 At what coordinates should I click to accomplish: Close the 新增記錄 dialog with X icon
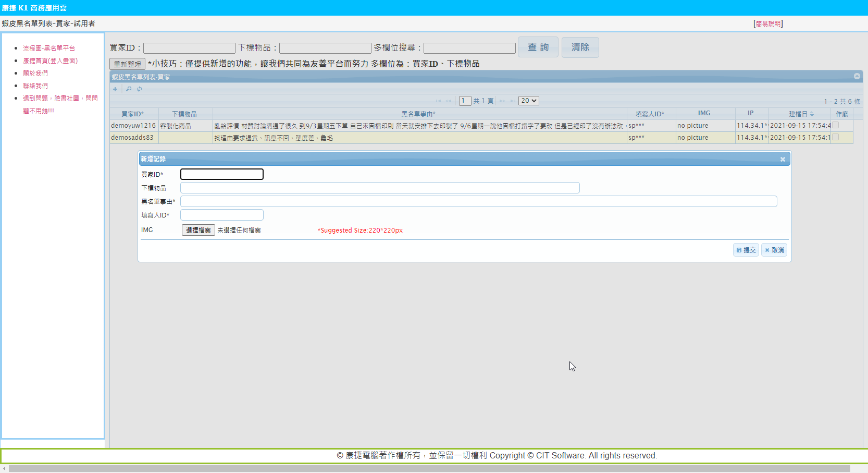click(783, 160)
